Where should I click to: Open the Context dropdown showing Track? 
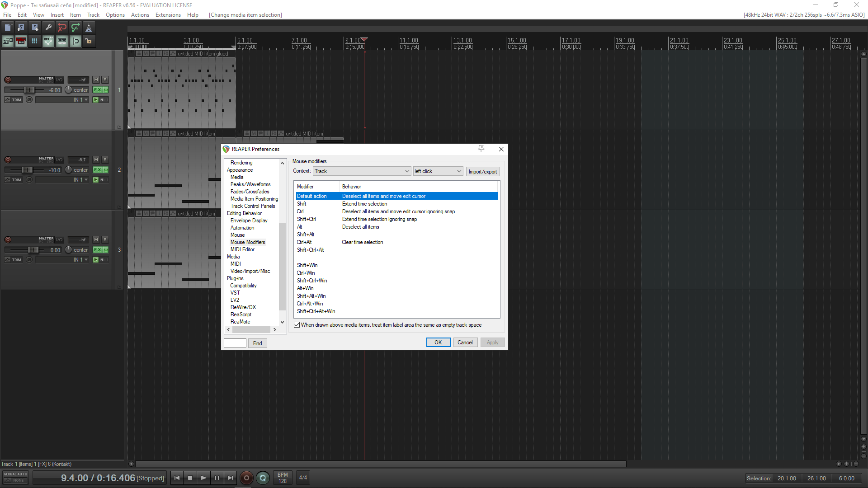362,171
